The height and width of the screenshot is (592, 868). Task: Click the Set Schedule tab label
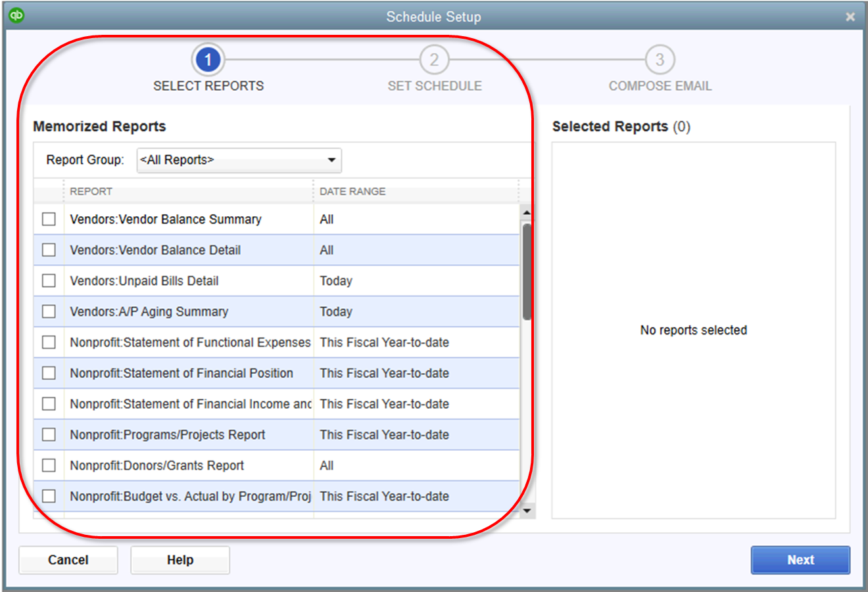coord(434,85)
